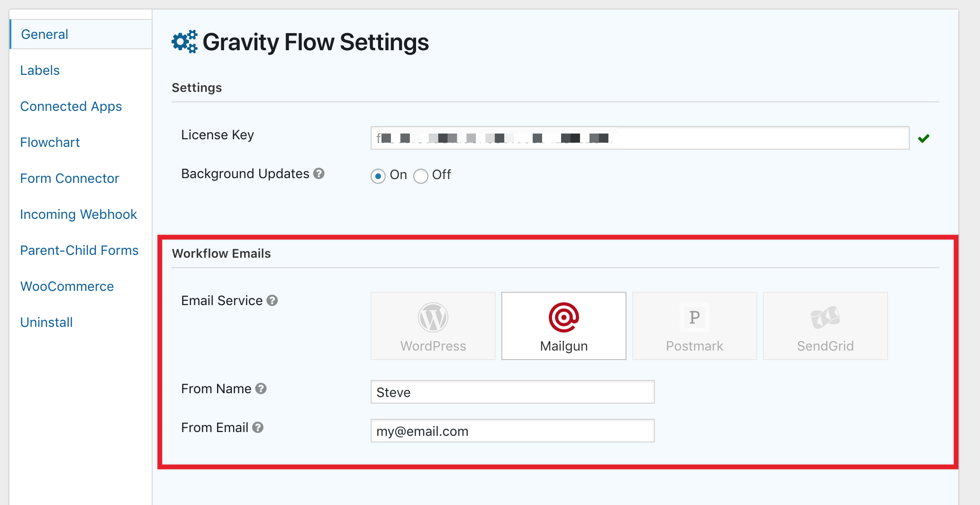The height and width of the screenshot is (505, 980).
Task: Open the Flowchart settings tab
Action: [50, 142]
